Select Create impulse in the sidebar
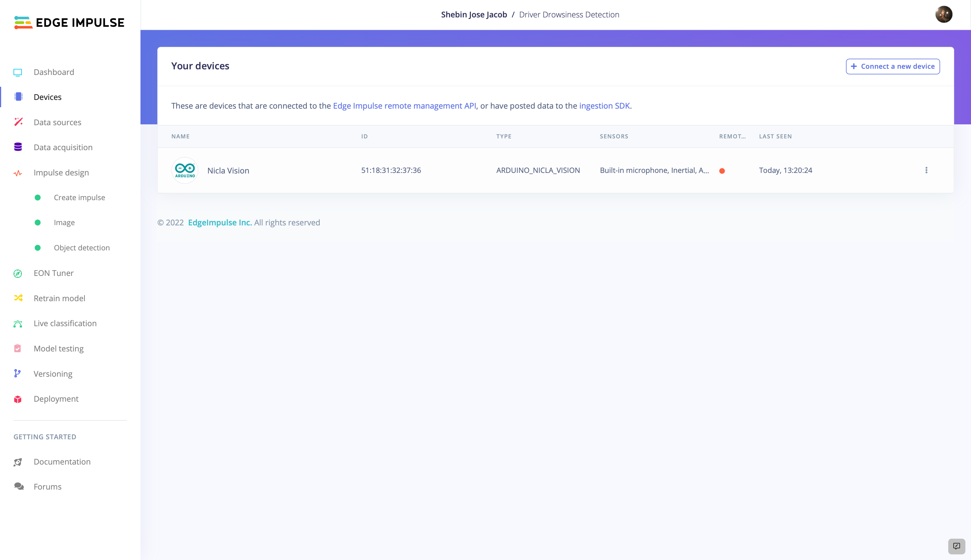Screen dimensions: 971x560 (79, 198)
